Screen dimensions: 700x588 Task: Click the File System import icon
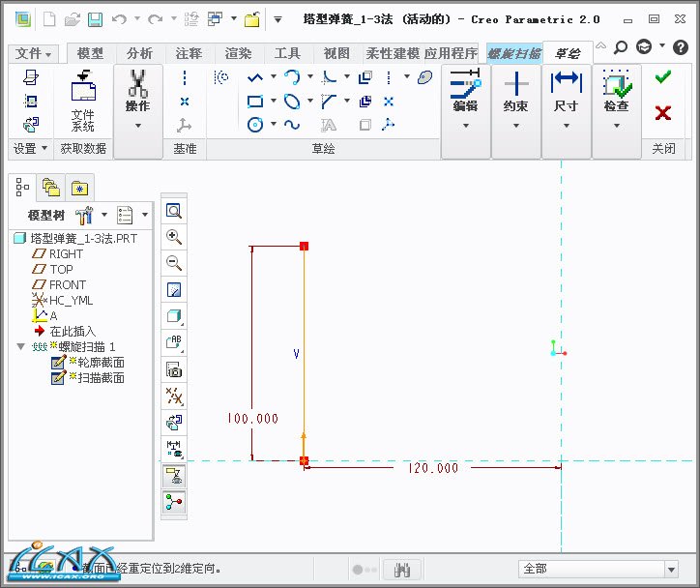click(x=83, y=100)
